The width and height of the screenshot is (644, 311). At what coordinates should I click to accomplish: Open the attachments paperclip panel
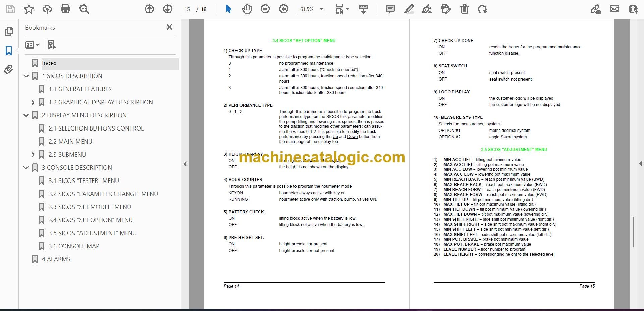click(9, 69)
